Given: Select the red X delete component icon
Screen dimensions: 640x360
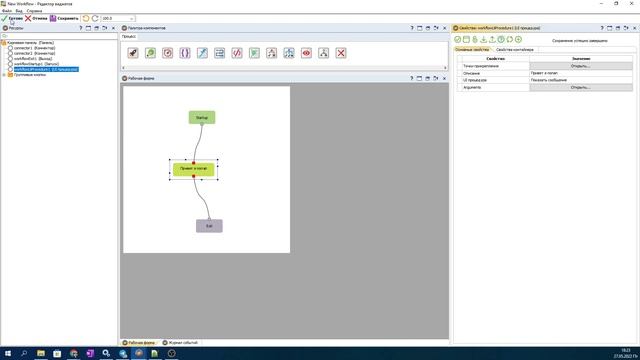Looking at the screenshot, I should point(341,53).
